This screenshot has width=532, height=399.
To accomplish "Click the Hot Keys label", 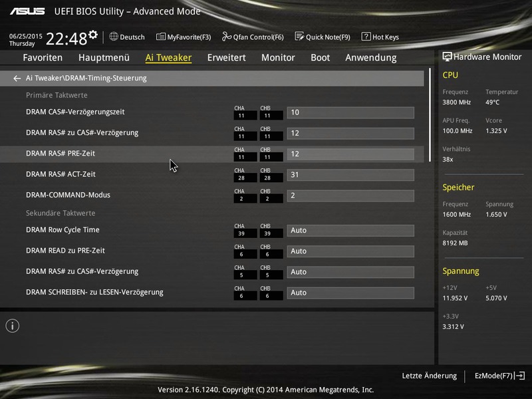I will click(386, 37).
